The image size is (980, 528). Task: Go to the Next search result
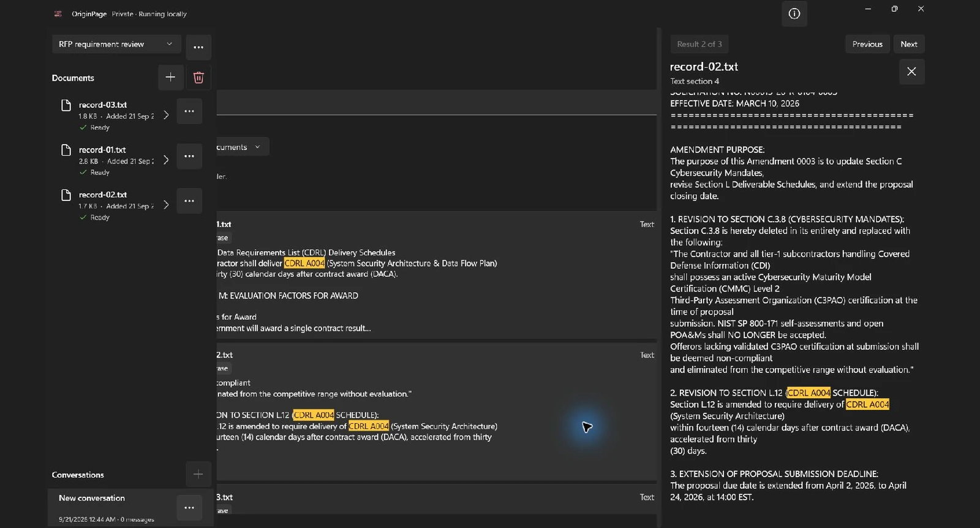(909, 44)
